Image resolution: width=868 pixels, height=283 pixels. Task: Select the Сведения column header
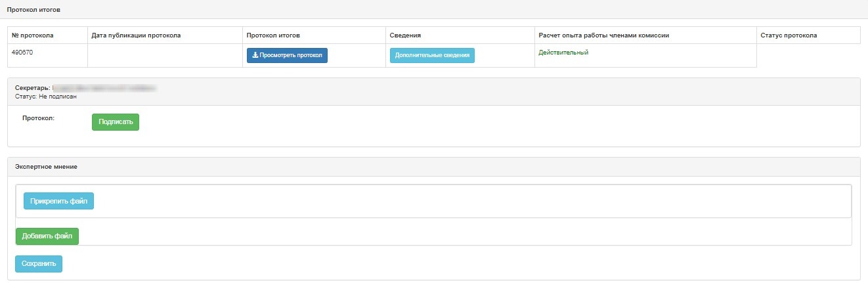405,35
